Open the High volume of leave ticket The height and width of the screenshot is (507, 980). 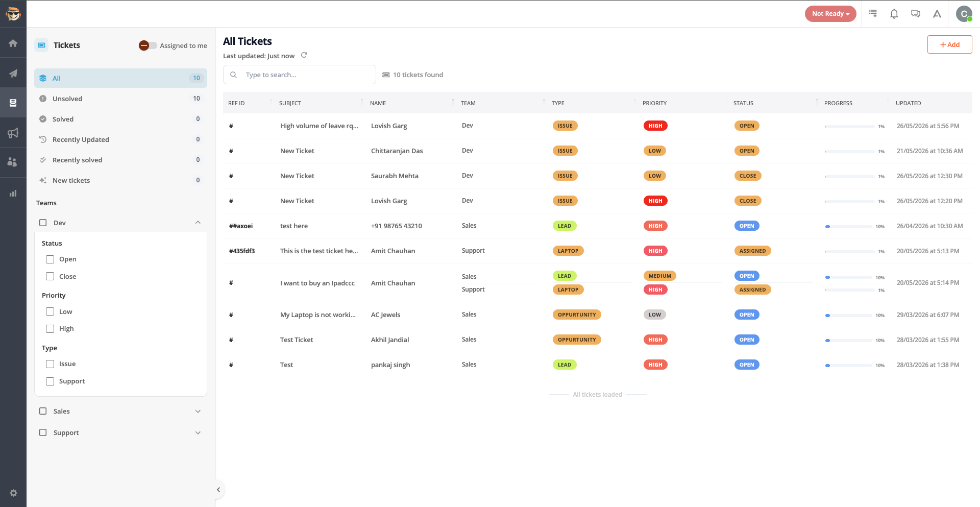[319, 126]
